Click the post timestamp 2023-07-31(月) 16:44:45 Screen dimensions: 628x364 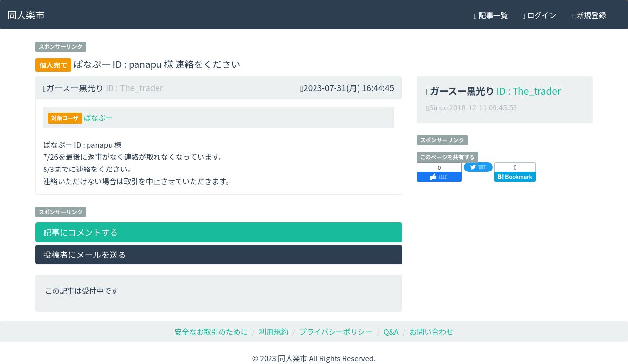tap(349, 88)
